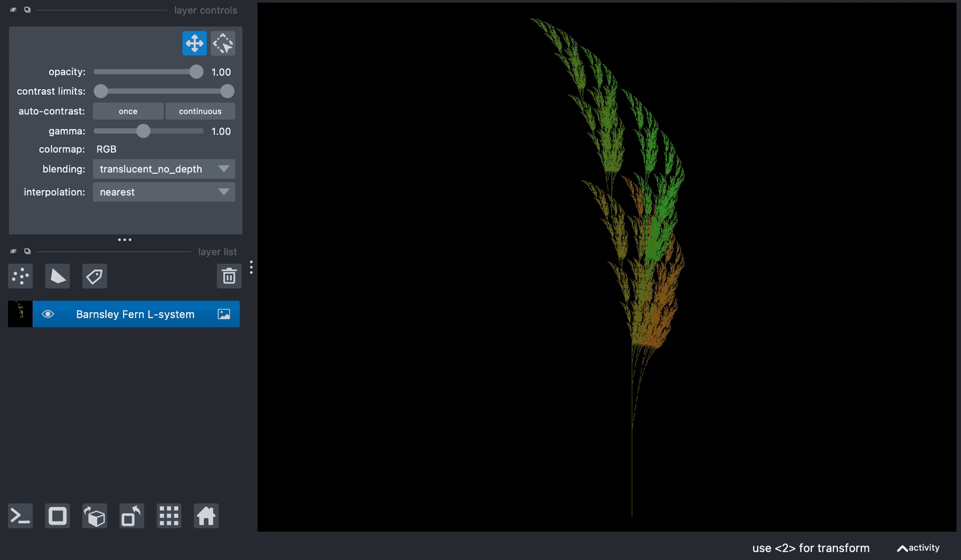Click the vertical dots panel splitter handle
961x560 pixels.
251,267
